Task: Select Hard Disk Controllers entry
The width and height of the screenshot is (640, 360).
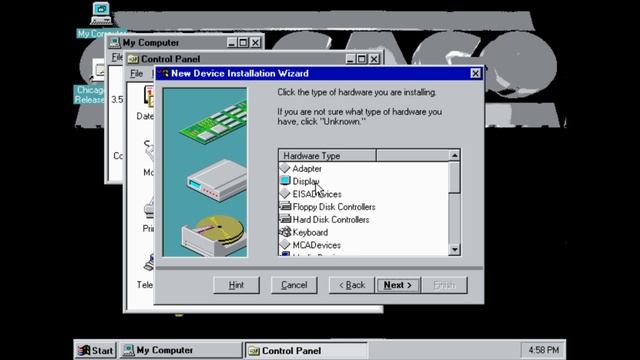Action: [x=331, y=220]
